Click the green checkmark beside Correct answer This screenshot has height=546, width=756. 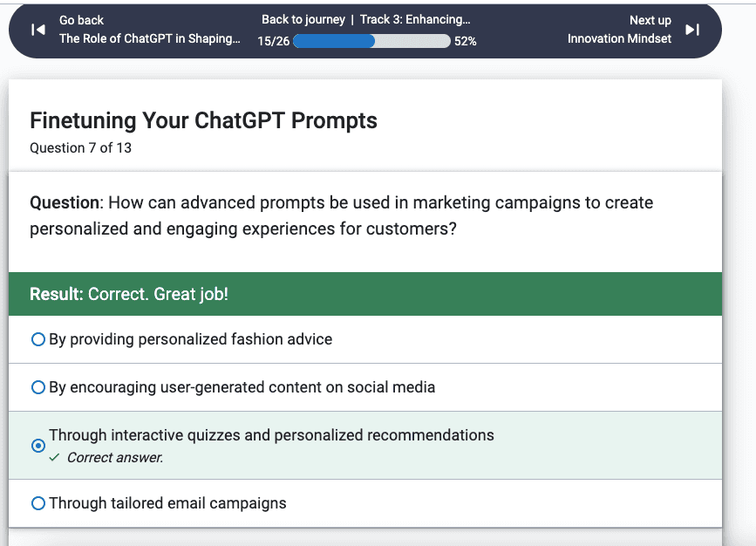(54, 457)
